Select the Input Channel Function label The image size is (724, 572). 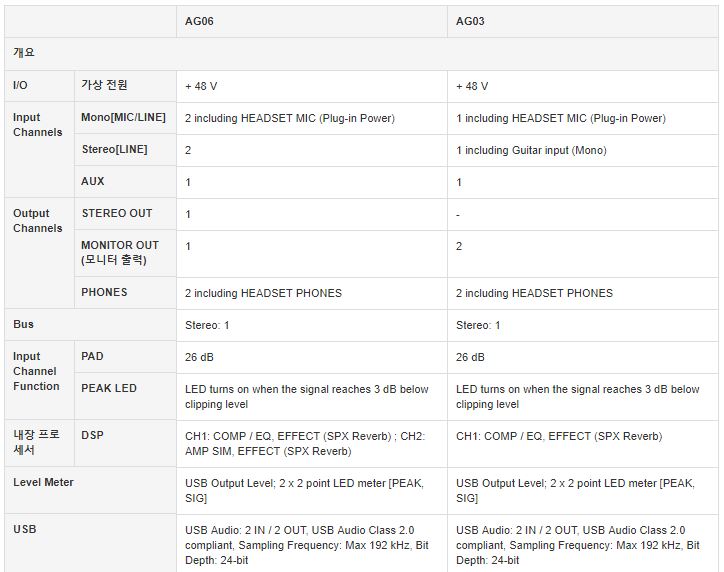point(36,371)
